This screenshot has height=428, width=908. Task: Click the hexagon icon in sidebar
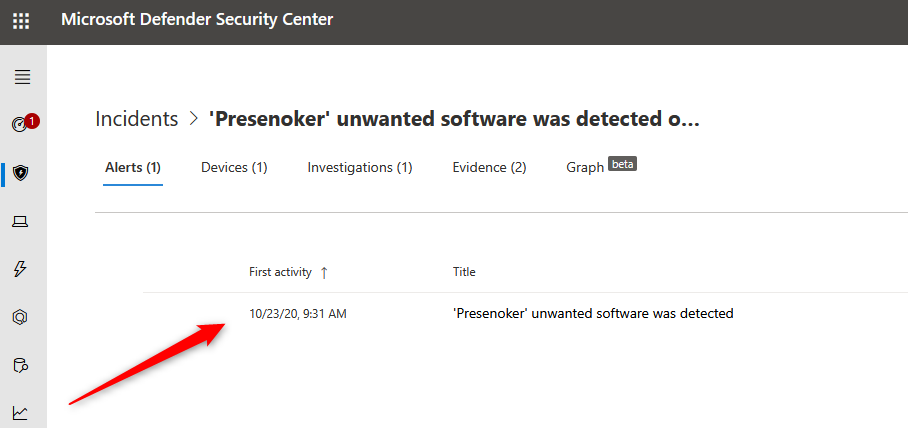(21, 317)
